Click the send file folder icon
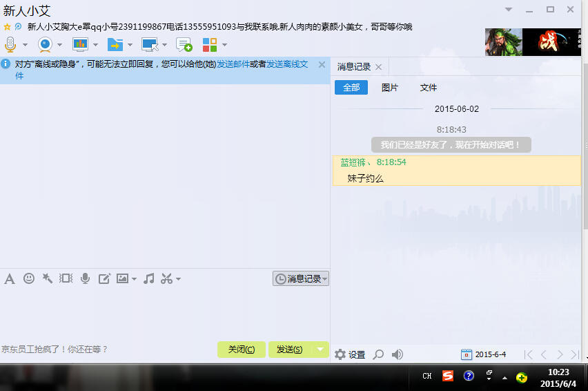The height and width of the screenshot is (391, 588). click(x=115, y=45)
